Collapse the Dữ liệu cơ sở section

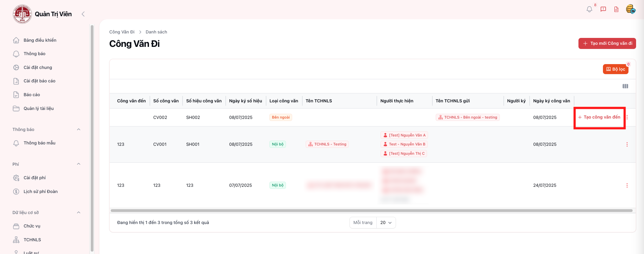79,213
